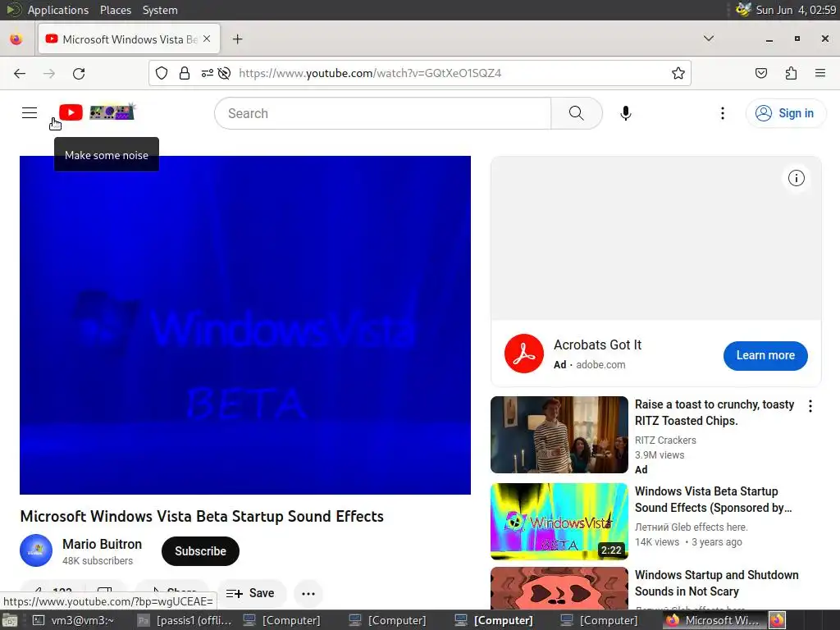This screenshot has width=840, height=630.
Task: Click the video player area
Action: (x=244, y=325)
